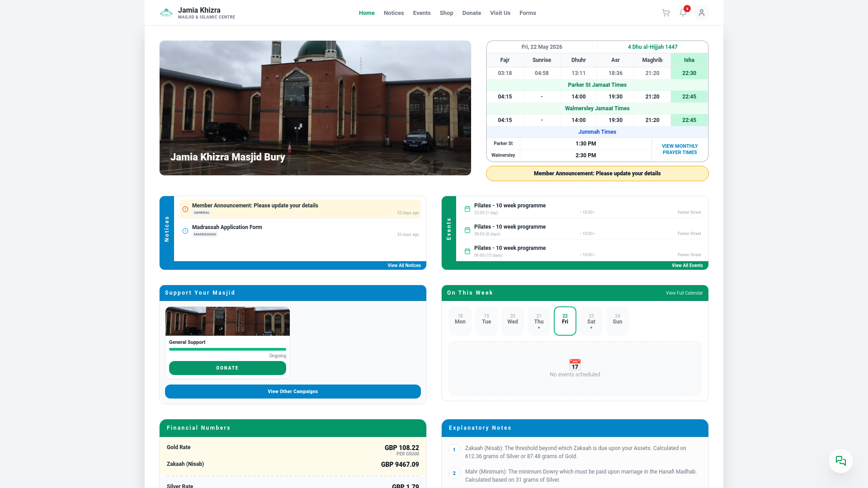The width and height of the screenshot is (868, 488).
Task: Click the Walmersley Jamaat Times heading
Action: pos(597,108)
